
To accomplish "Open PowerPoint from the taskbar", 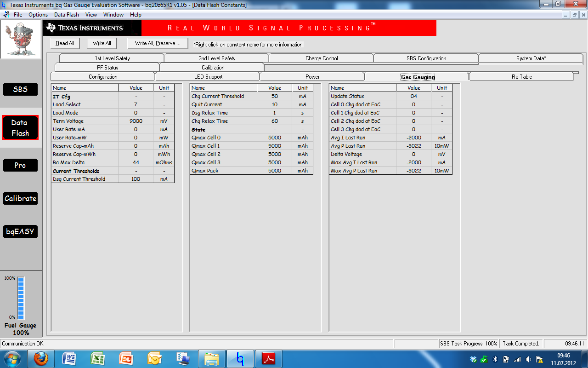I will 126,359.
